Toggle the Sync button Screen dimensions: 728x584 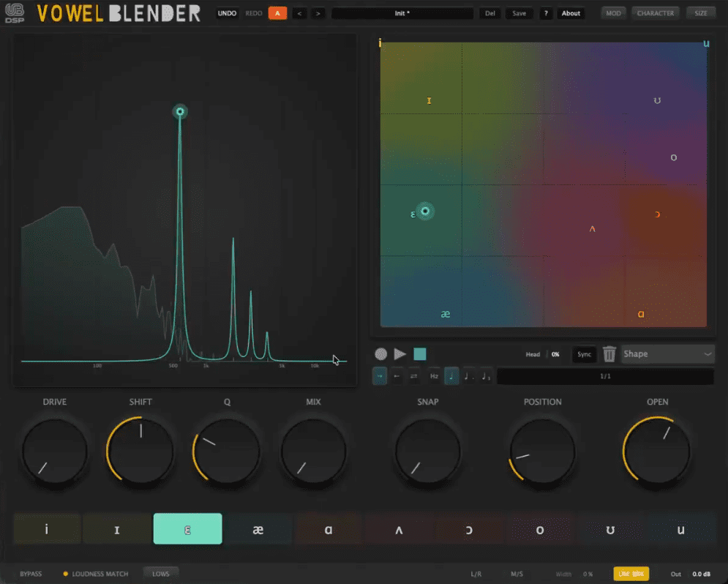[x=584, y=354]
